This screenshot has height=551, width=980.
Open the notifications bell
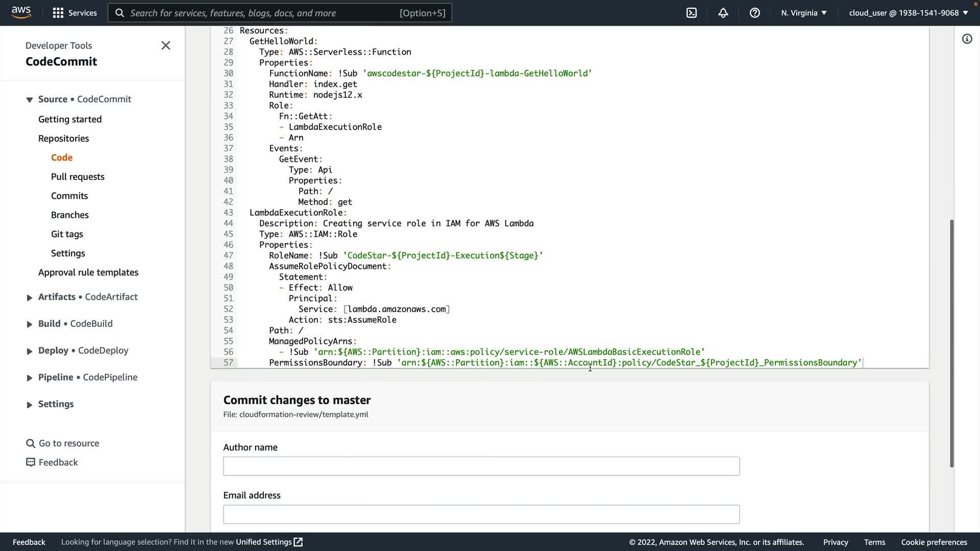coord(723,13)
